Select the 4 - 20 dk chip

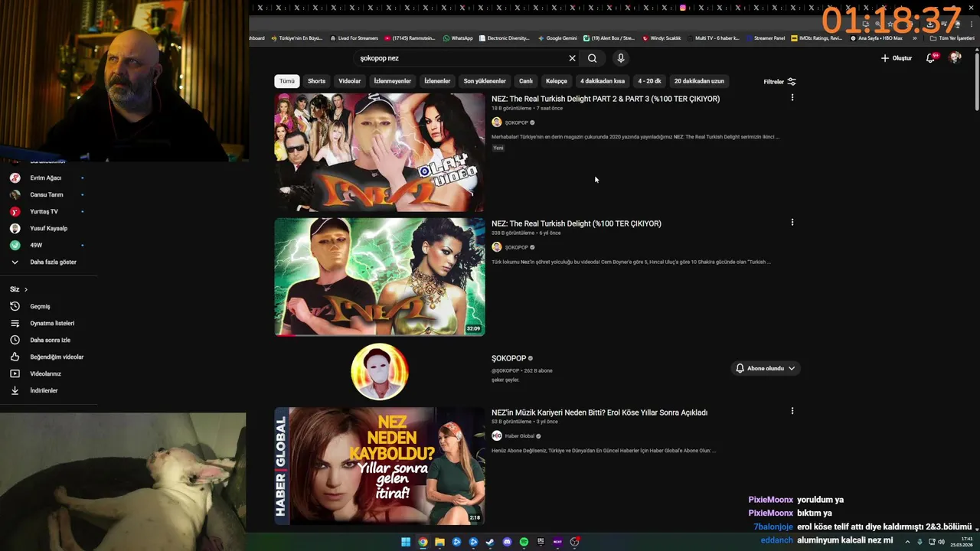(x=649, y=81)
